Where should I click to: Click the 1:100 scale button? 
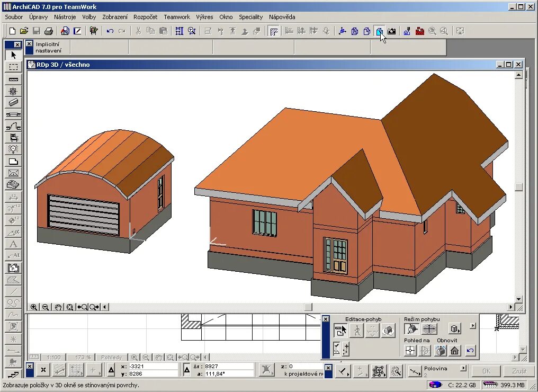click(53, 358)
